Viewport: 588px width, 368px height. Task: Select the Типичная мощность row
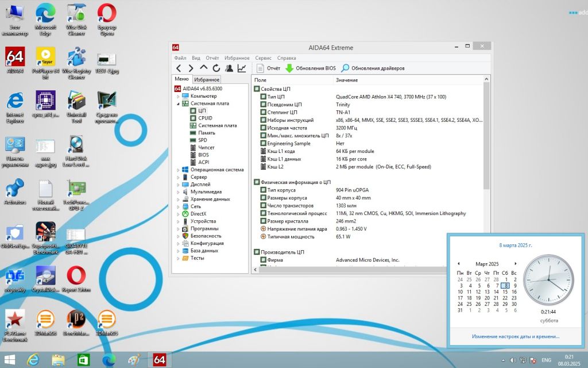click(368, 237)
